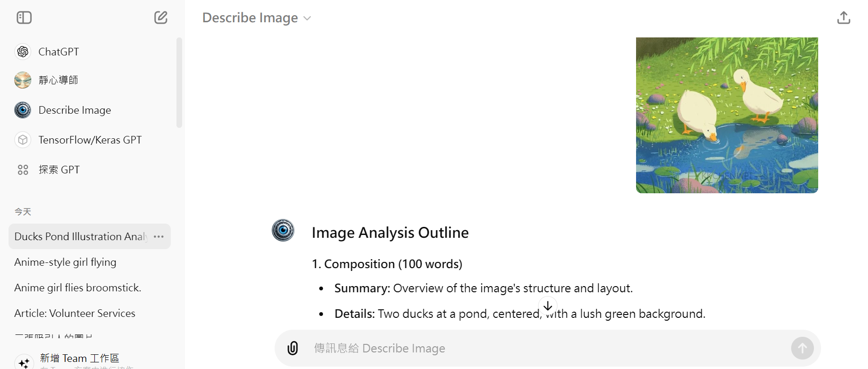868x369 pixels.
Task: Open options for Ducks Pond Illustration chat
Action: [159, 236]
